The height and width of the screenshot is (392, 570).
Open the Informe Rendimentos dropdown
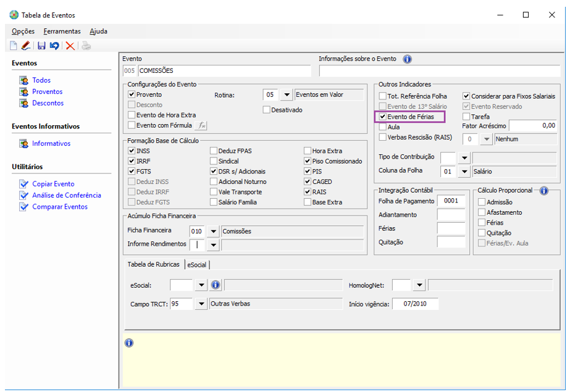(214, 245)
